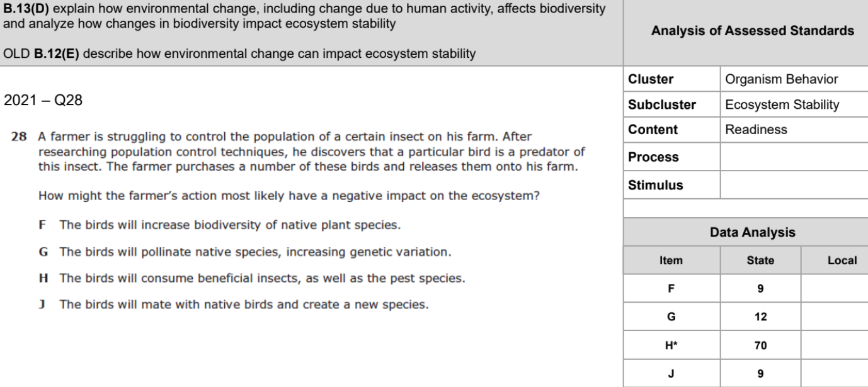The height and width of the screenshot is (387, 868).
Task: Click the state value 70 for H*
Action: coord(760,345)
